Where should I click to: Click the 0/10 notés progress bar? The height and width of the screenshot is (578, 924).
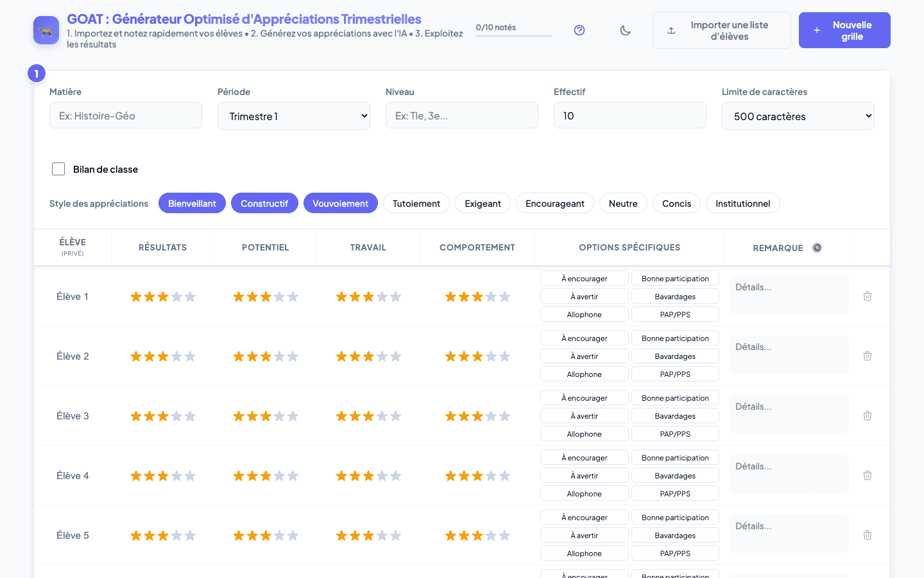[514, 36]
